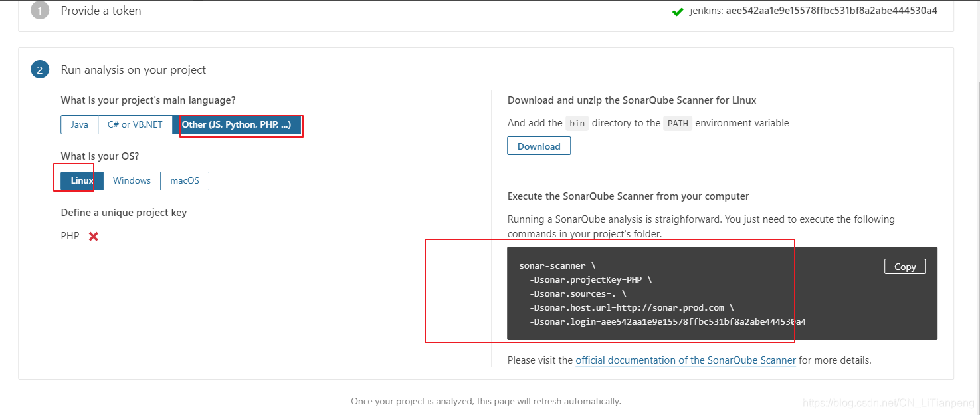Click the jenkins token value text
Screen dimensions: 980x415
click(x=832, y=11)
